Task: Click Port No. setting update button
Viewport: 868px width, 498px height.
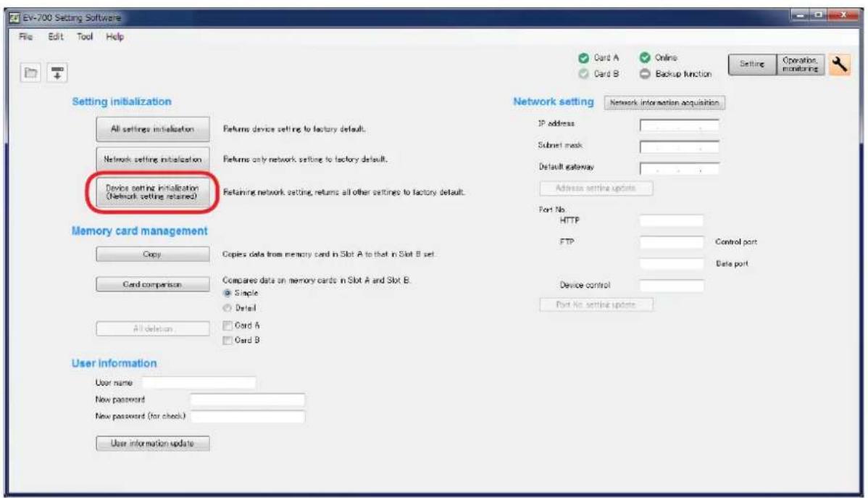Action: coord(596,304)
